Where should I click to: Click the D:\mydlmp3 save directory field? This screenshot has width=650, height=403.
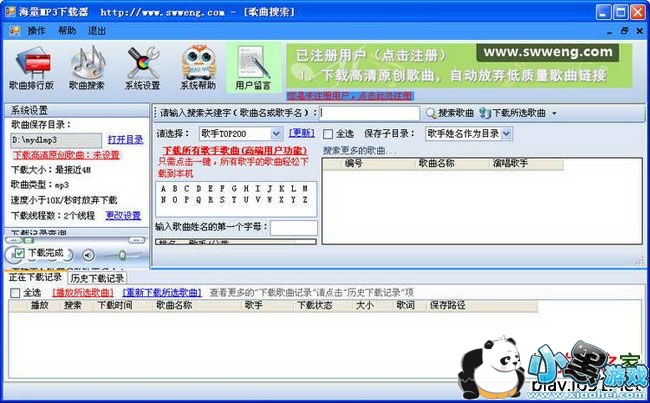(x=56, y=140)
